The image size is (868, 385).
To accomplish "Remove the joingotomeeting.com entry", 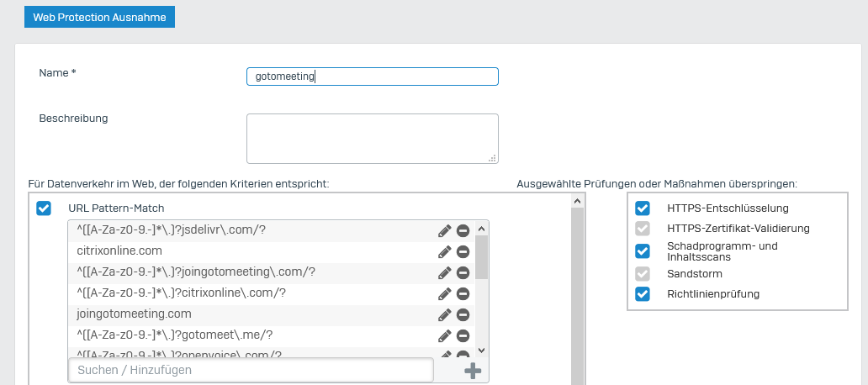I will click(463, 314).
